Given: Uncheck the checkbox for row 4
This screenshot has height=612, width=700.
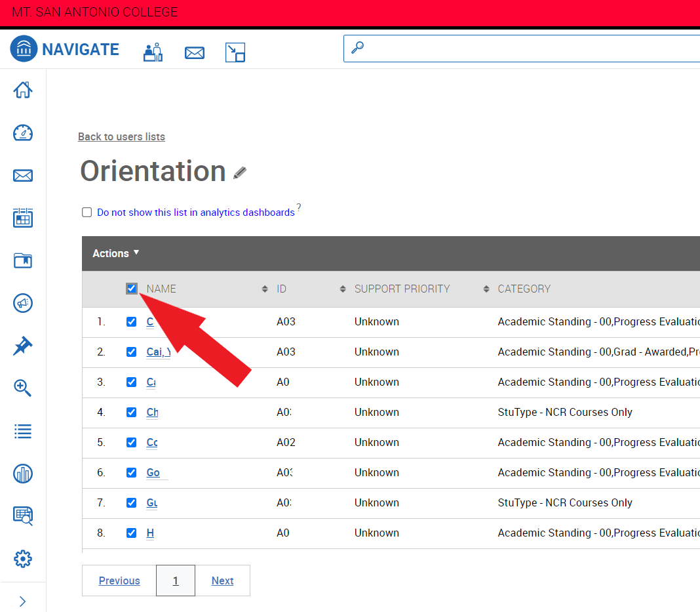Looking at the screenshot, I should point(131,413).
